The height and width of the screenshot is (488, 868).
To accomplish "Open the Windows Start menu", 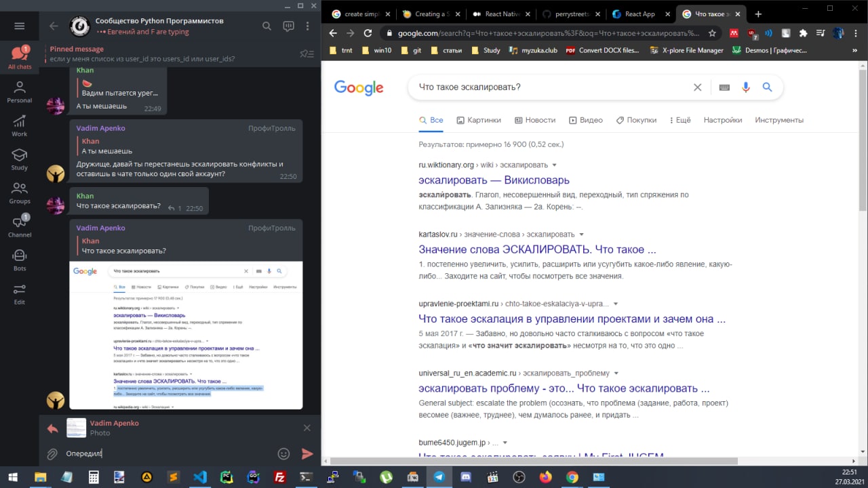I will point(12,477).
